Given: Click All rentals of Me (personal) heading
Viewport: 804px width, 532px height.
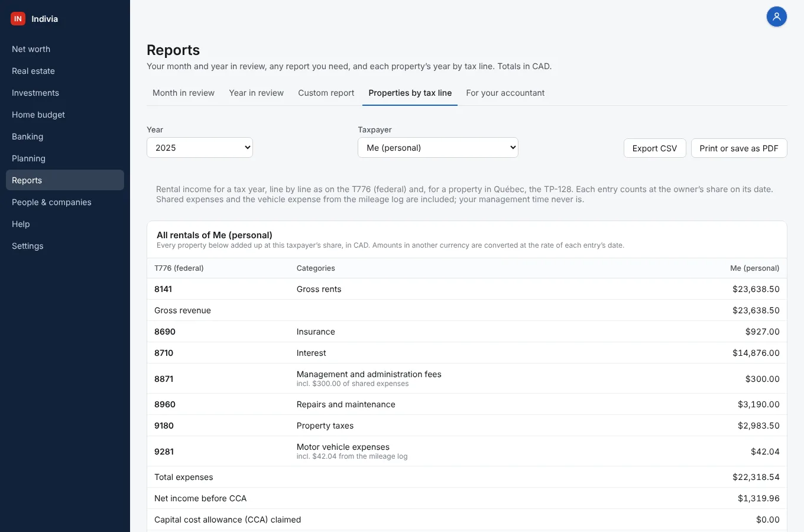Looking at the screenshot, I should point(215,235).
